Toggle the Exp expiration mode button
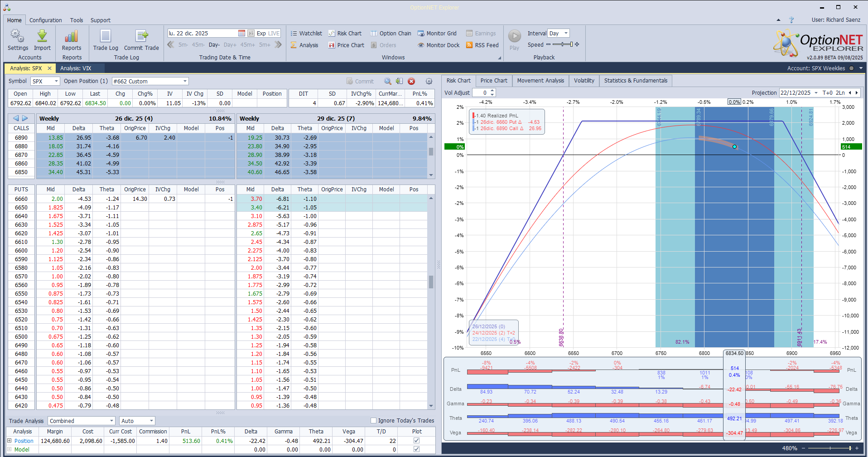868x457 pixels. coord(261,33)
